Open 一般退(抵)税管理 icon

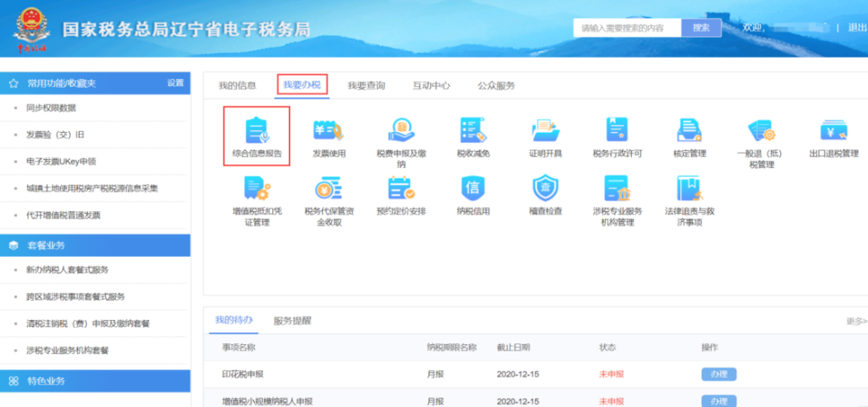(762, 130)
